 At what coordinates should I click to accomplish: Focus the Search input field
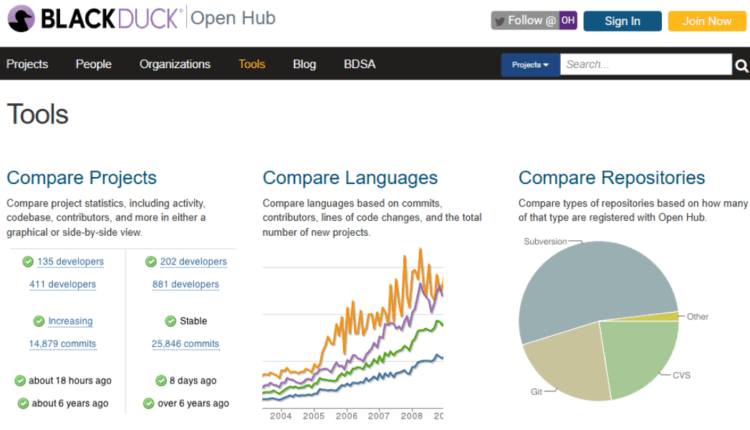[x=646, y=65]
